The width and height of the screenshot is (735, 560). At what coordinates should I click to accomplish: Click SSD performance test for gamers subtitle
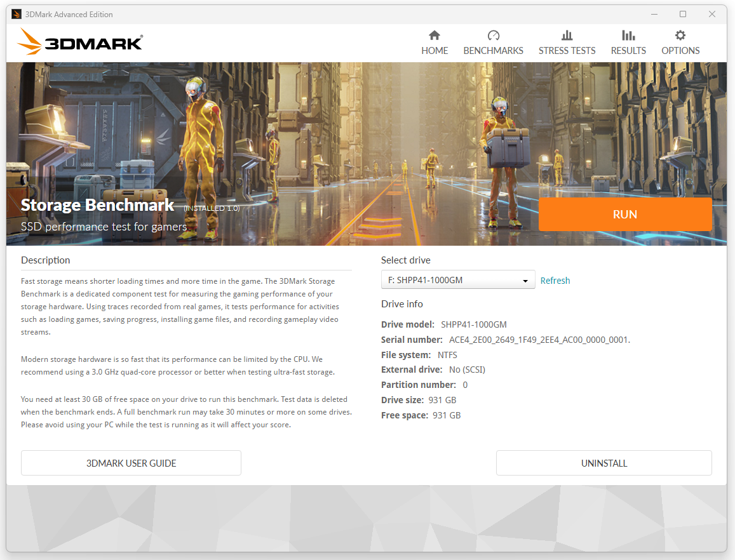pyautogui.click(x=104, y=227)
